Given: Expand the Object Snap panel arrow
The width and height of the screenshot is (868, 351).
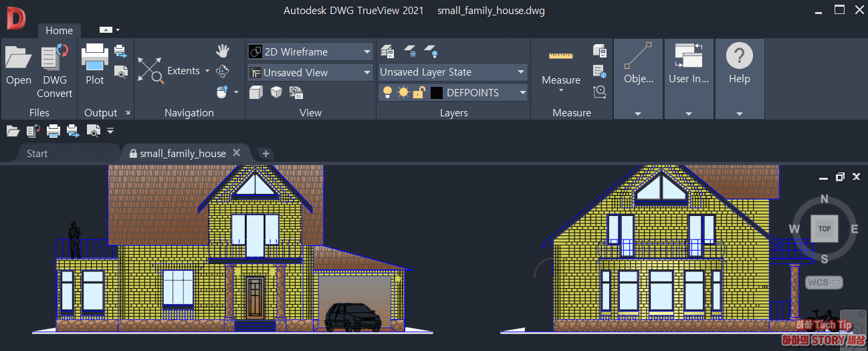Looking at the screenshot, I should coord(638,114).
